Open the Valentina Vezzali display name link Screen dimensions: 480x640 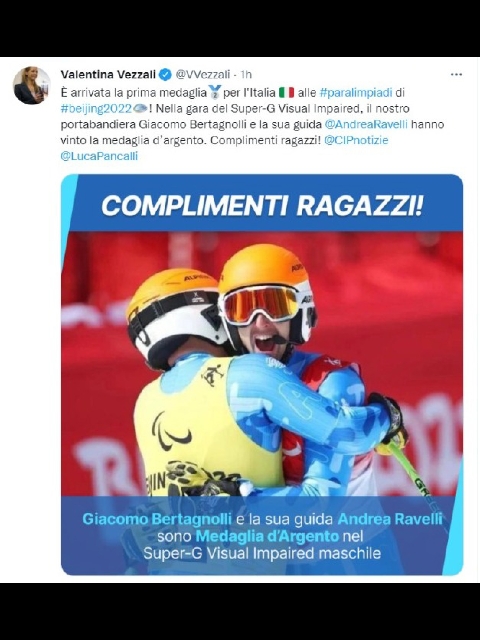108,74
